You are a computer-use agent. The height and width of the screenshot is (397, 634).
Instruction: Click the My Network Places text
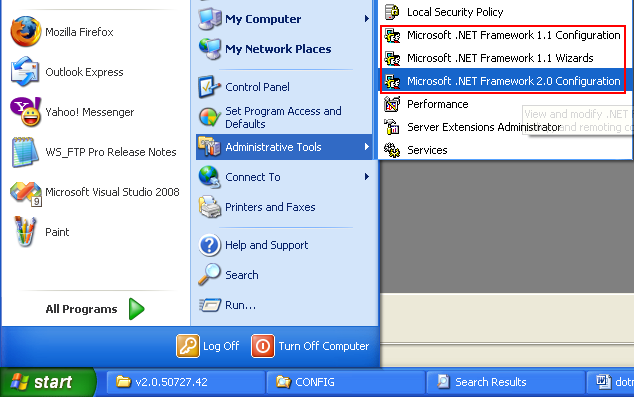click(278, 49)
